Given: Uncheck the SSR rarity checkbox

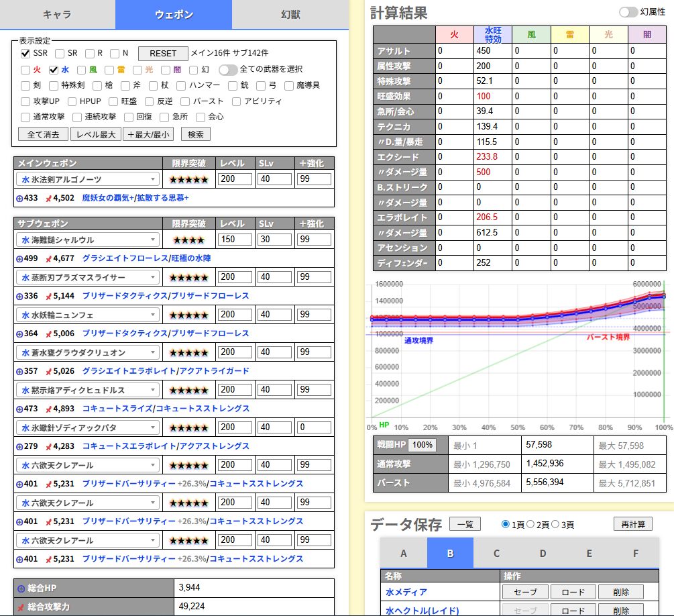Looking at the screenshot, I should coord(25,53).
